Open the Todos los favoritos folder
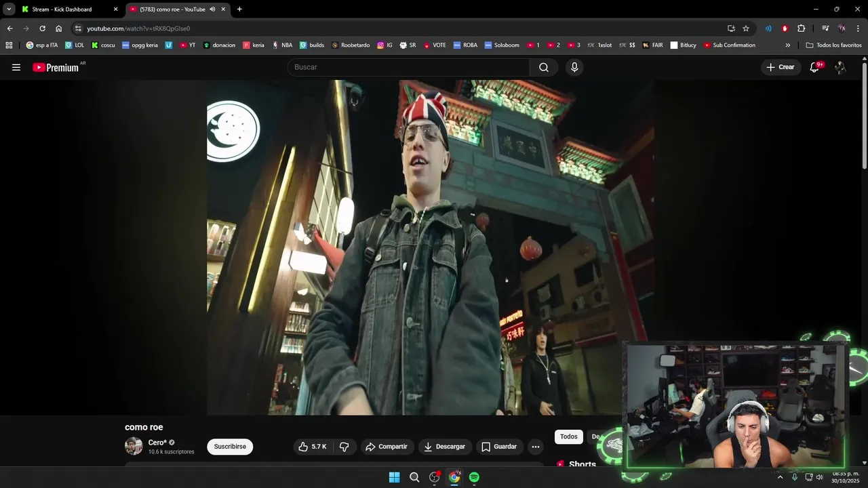Screen dimensions: 868x488 (833, 45)
